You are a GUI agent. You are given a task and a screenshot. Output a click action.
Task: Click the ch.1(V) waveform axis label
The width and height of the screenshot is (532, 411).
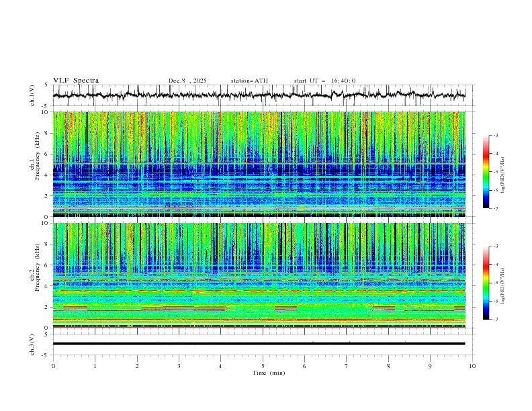click(33, 96)
